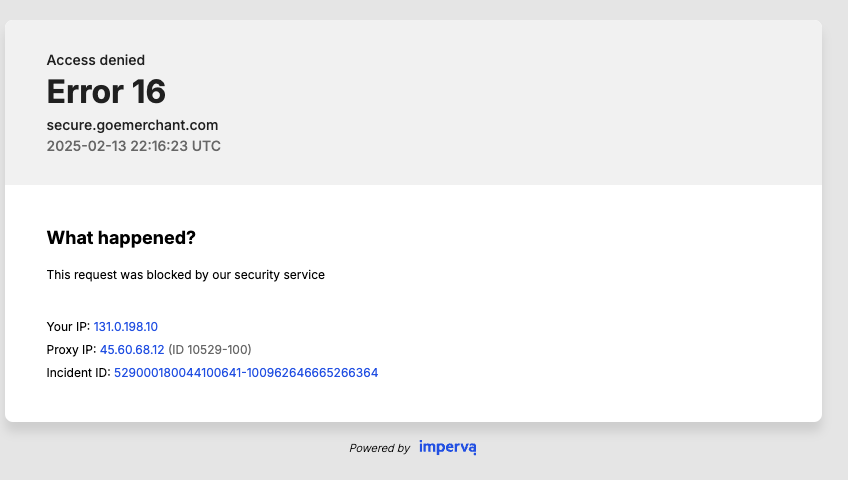Click the 2025-02-13 UTC timestamp
Screen dimensions: 848x480
tap(134, 146)
